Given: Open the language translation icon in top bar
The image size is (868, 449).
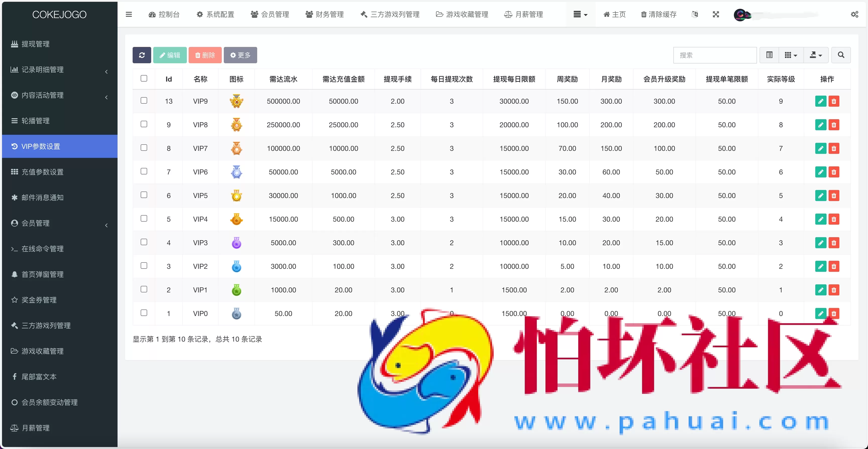Looking at the screenshot, I should coord(695,14).
